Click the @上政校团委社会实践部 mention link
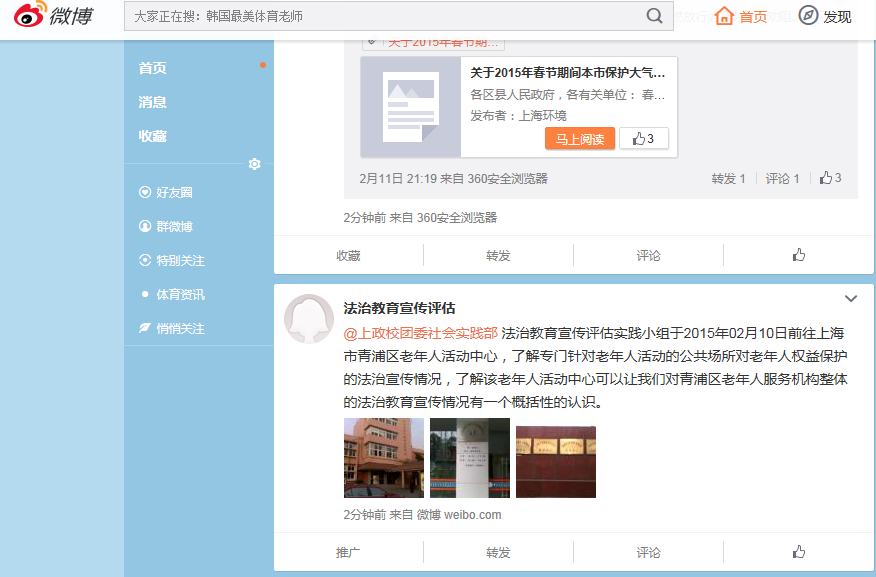The image size is (876, 577). click(420, 332)
